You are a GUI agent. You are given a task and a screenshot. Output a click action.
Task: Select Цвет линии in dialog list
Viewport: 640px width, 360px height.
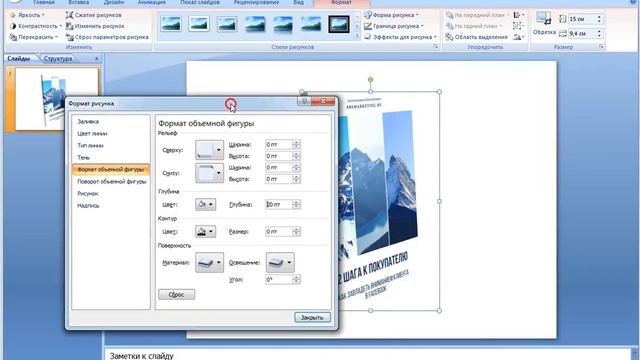pos(111,133)
